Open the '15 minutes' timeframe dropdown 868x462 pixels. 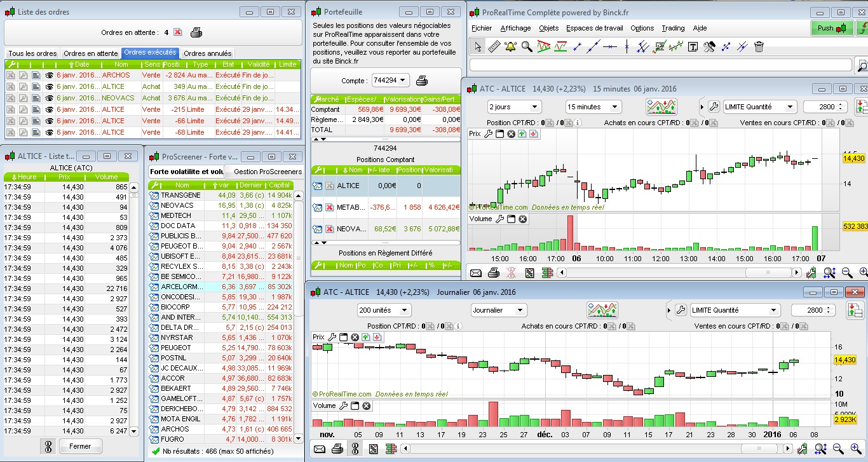(594, 107)
